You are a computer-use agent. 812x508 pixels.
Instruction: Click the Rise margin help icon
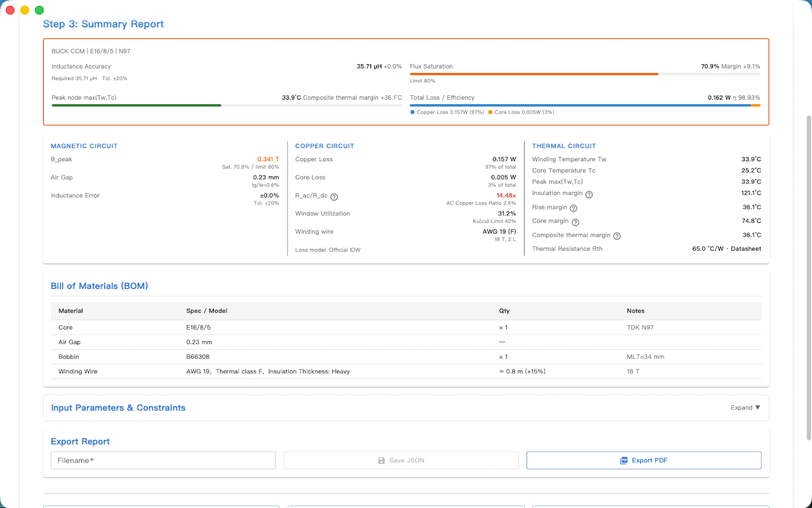573,208
